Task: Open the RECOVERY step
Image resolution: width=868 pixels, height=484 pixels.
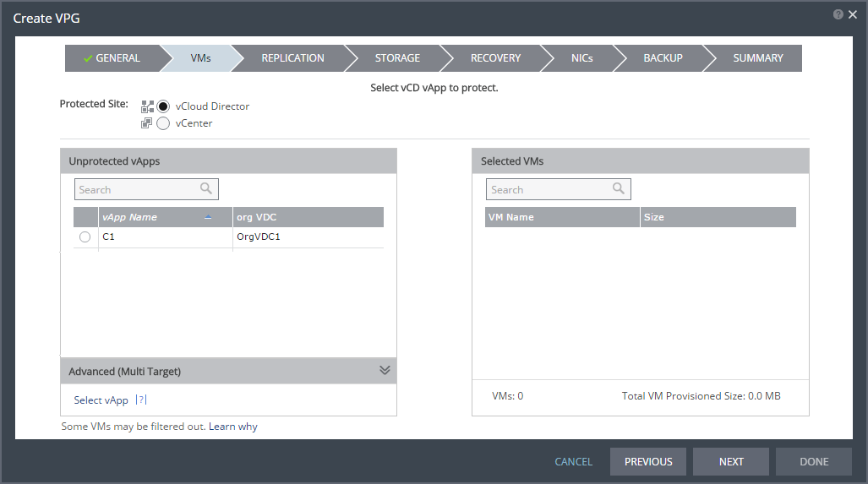Action: (x=495, y=58)
